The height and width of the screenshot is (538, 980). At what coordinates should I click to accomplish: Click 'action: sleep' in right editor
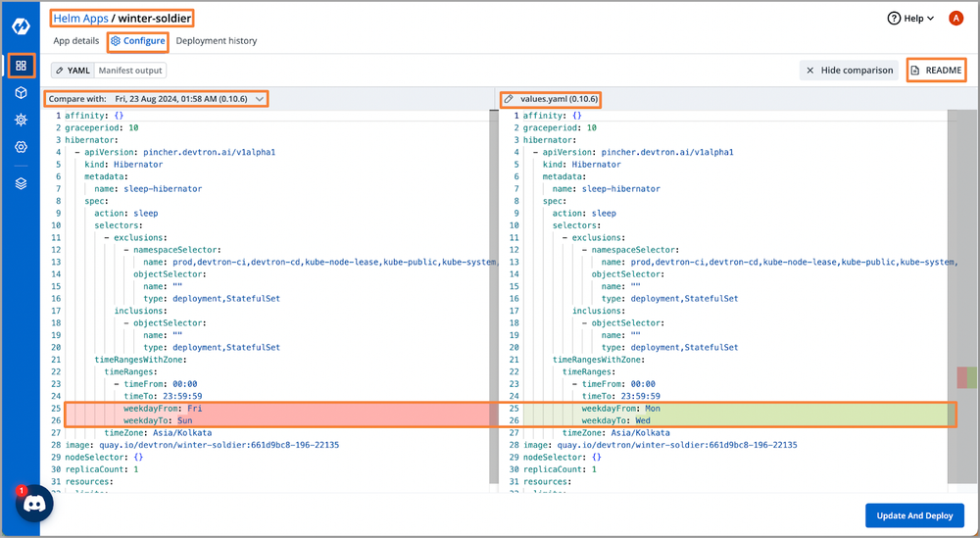[584, 213]
